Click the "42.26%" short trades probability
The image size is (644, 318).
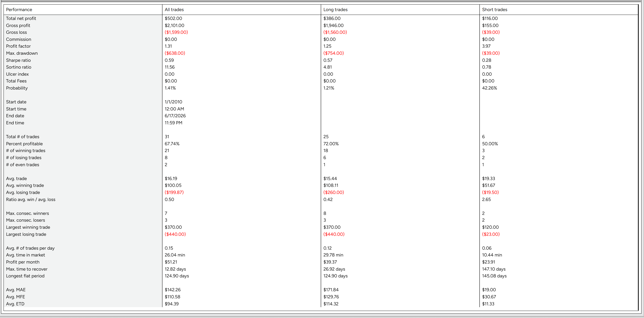[x=490, y=88]
